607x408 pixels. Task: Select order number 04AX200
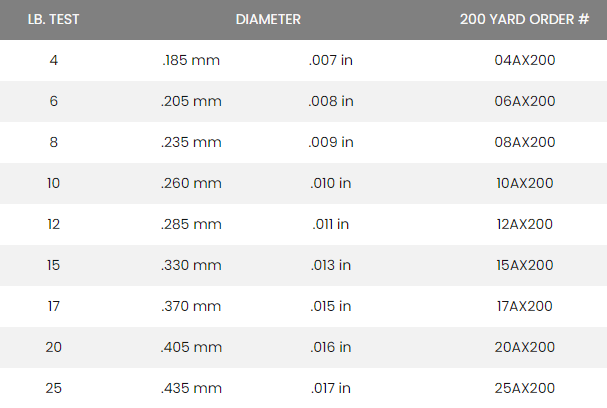click(524, 60)
